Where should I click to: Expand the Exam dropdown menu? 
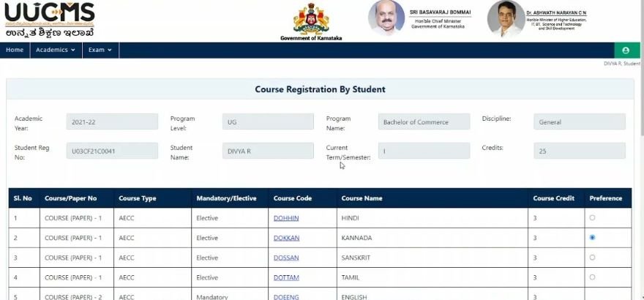(x=100, y=50)
